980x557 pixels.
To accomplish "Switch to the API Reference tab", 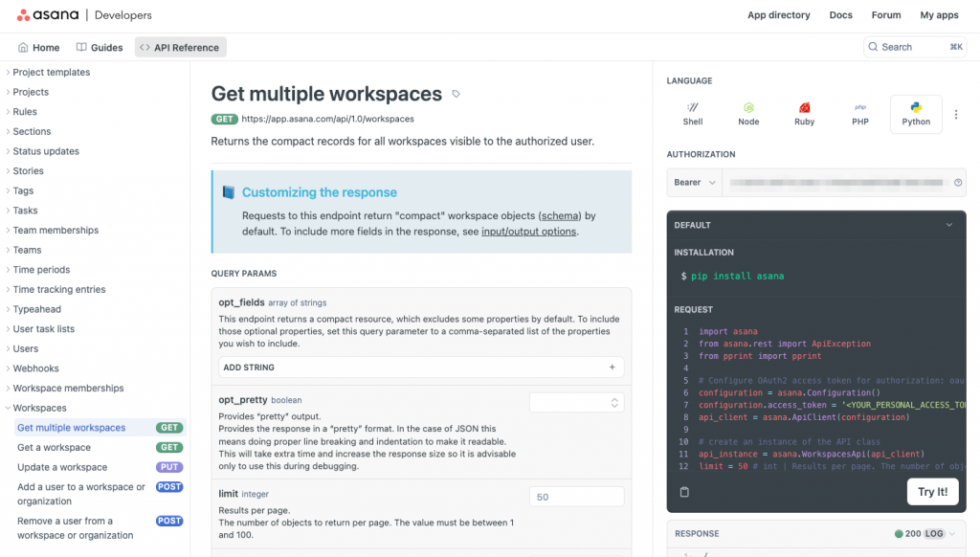I will click(x=181, y=48).
